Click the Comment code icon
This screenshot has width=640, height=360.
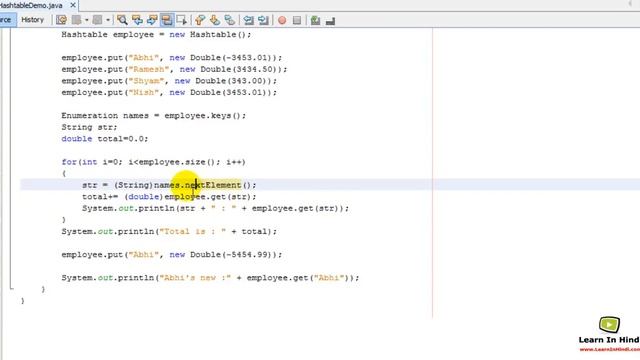click(315, 20)
